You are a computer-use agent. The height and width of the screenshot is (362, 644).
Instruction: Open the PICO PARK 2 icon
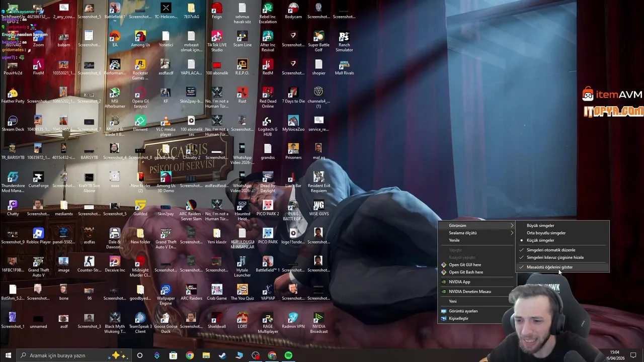tap(268, 208)
